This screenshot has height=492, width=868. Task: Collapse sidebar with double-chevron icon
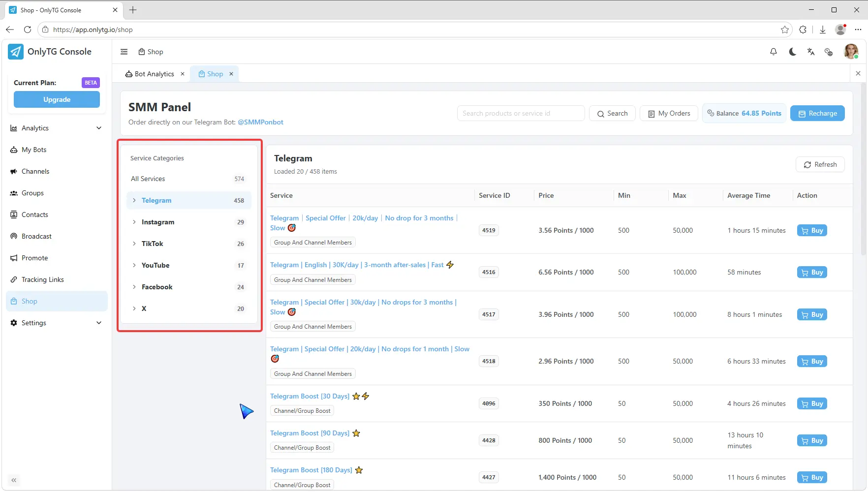(x=14, y=480)
